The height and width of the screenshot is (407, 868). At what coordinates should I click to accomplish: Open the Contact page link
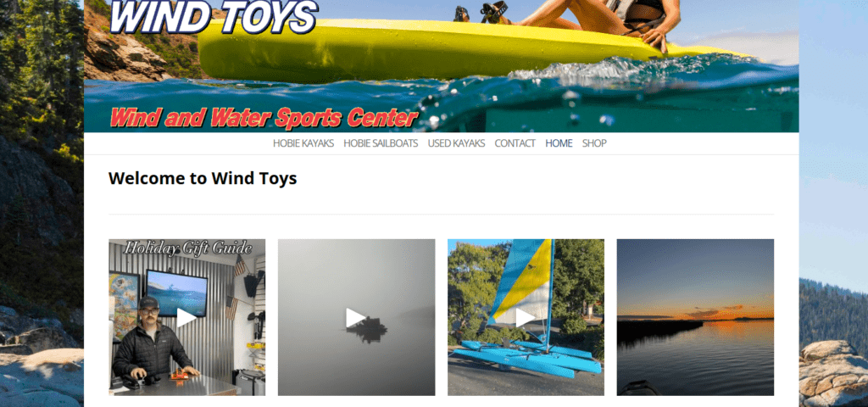(x=515, y=143)
